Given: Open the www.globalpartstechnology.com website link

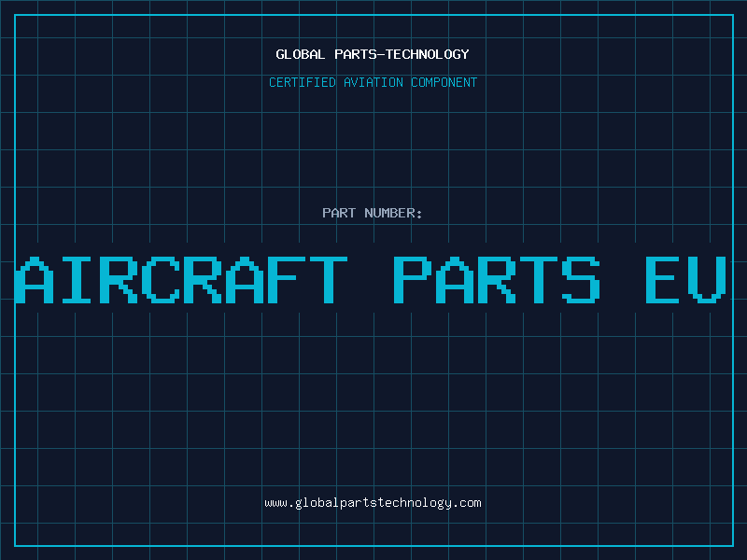Looking at the screenshot, I should point(373,503).
